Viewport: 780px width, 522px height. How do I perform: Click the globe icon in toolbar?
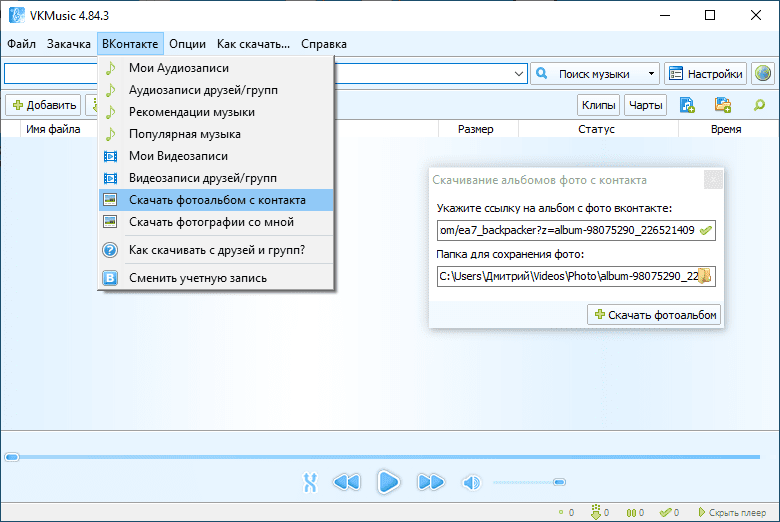[x=763, y=74]
